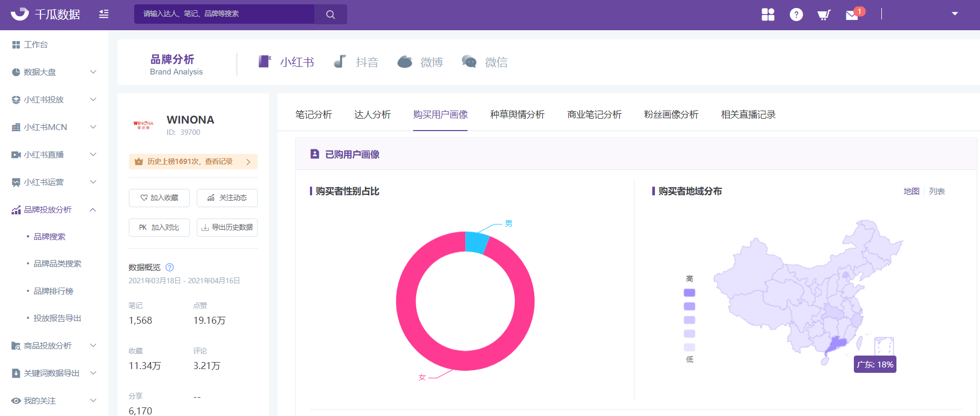The image size is (980, 416).
Task: Click the WINONA brand logo thumbnail
Action: click(x=143, y=125)
